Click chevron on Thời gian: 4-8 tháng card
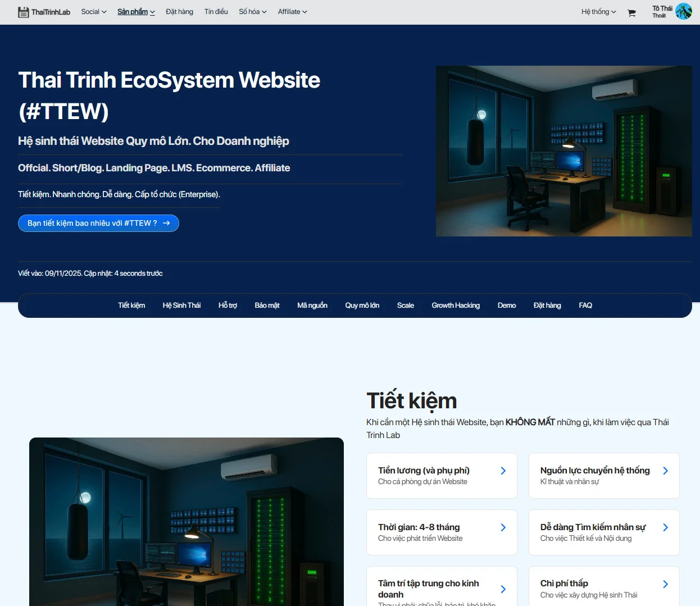Screen dimensions: 700x606 (503, 527)
